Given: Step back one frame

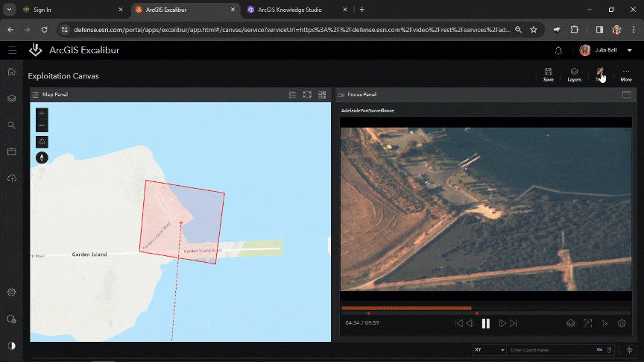Looking at the screenshot, I should point(470,323).
